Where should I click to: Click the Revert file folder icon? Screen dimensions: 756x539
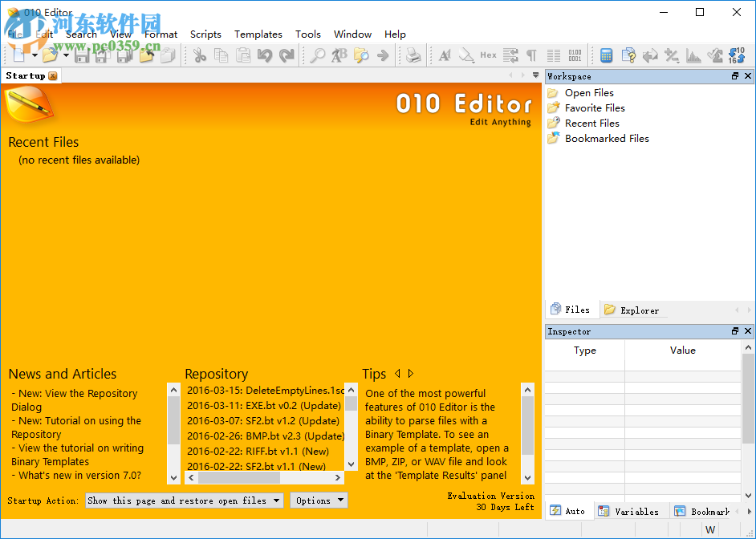click(x=147, y=55)
